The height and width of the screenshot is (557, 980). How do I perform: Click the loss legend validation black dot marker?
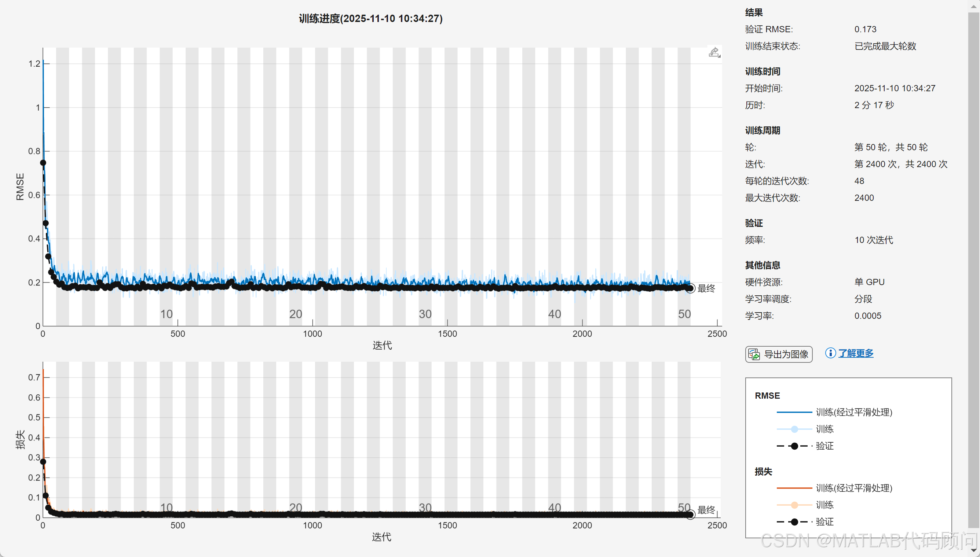794,522
